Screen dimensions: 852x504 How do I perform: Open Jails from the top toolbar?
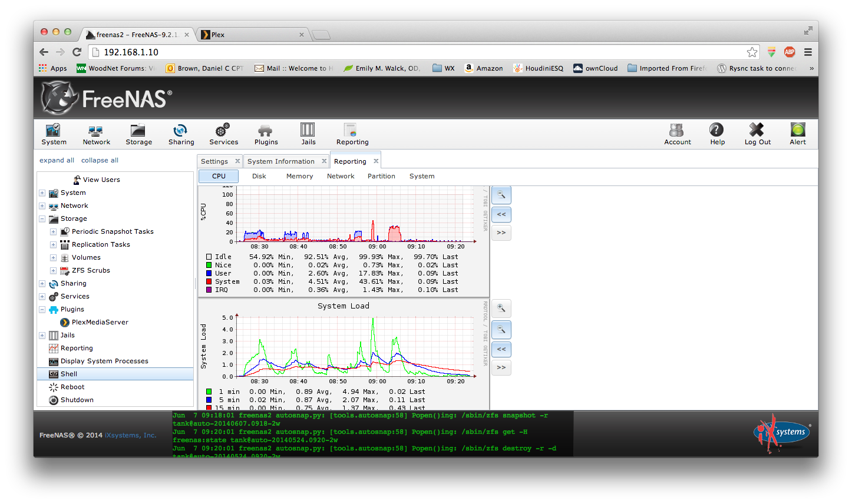click(308, 134)
